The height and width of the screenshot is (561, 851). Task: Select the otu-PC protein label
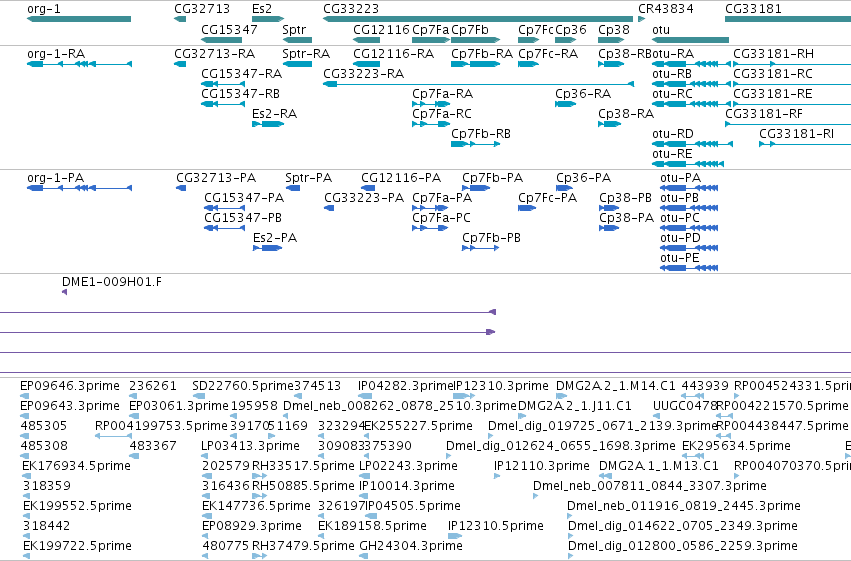pos(680,218)
